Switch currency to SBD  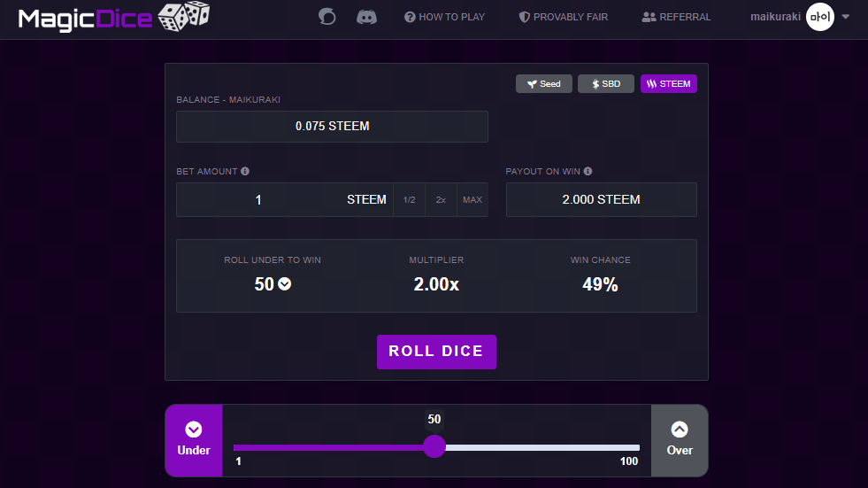coord(605,83)
